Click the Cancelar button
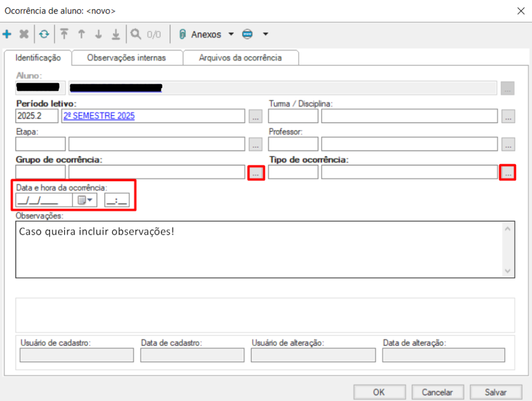532x401 pixels. (x=437, y=392)
